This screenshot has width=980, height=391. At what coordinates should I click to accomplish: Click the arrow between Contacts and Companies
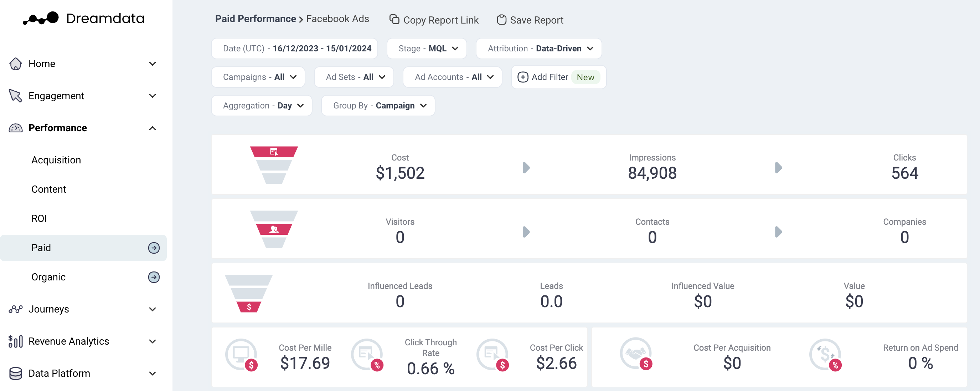pos(778,232)
